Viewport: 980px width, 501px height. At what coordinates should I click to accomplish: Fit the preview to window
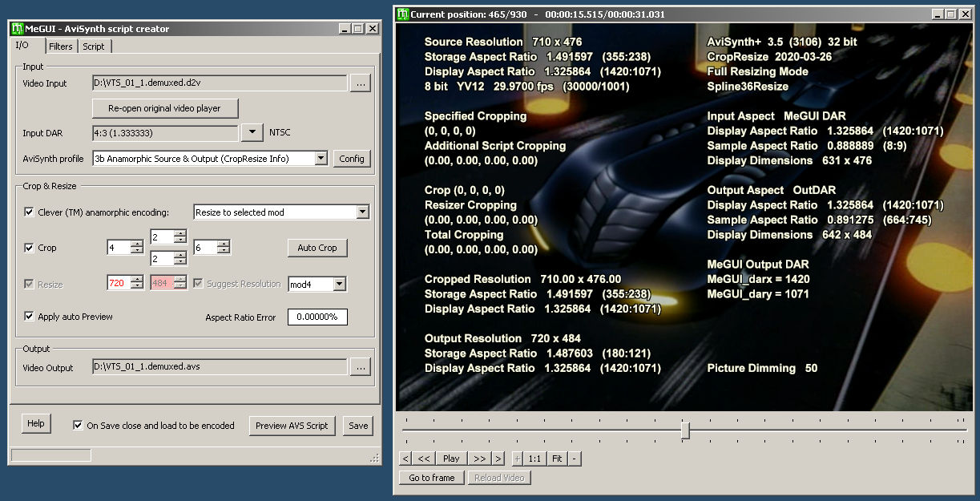pyautogui.click(x=557, y=459)
